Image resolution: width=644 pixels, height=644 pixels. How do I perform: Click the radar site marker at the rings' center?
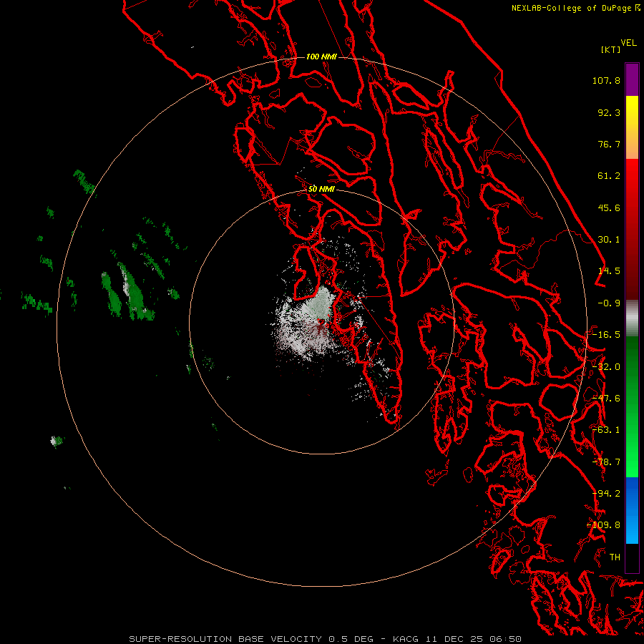click(321, 321)
